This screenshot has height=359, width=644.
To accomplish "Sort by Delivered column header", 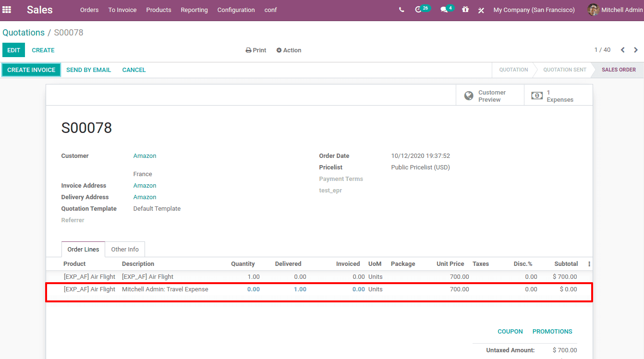I will pyautogui.click(x=288, y=264).
